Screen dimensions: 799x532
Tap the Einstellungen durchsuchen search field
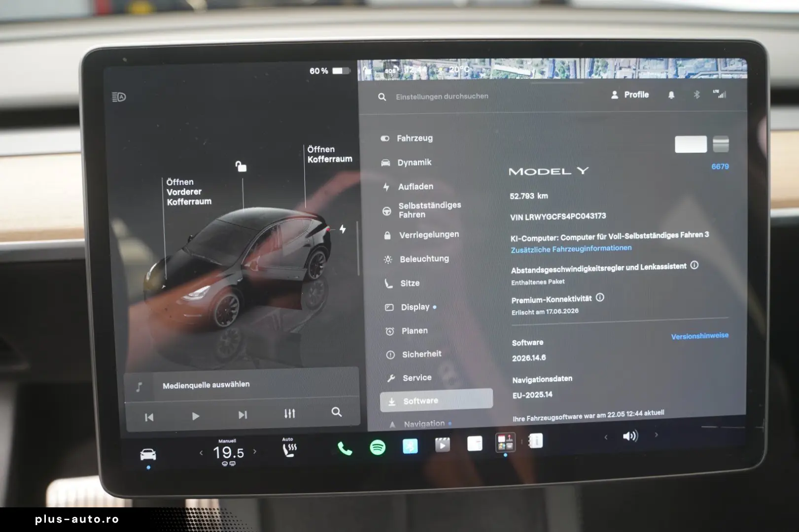(x=442, y=97)
